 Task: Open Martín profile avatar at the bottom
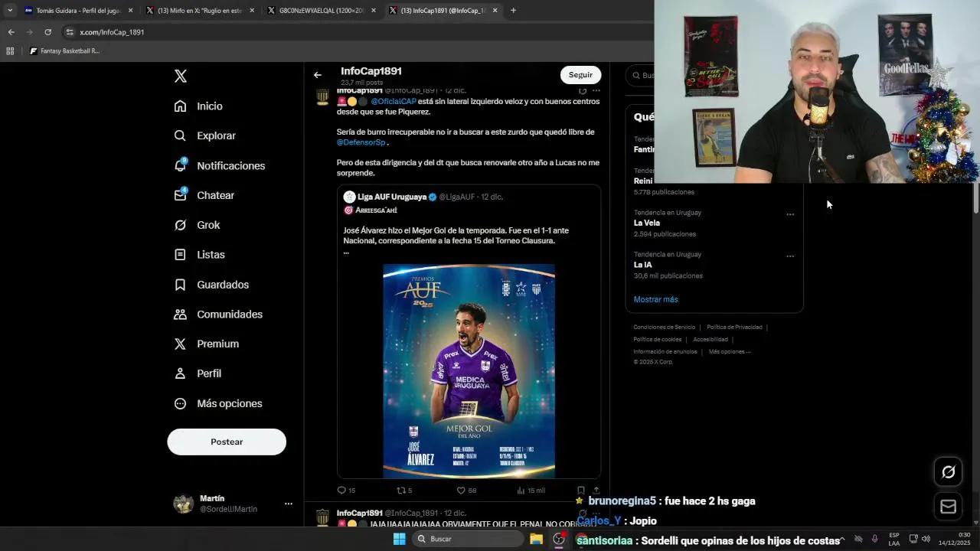pos(184,504)
